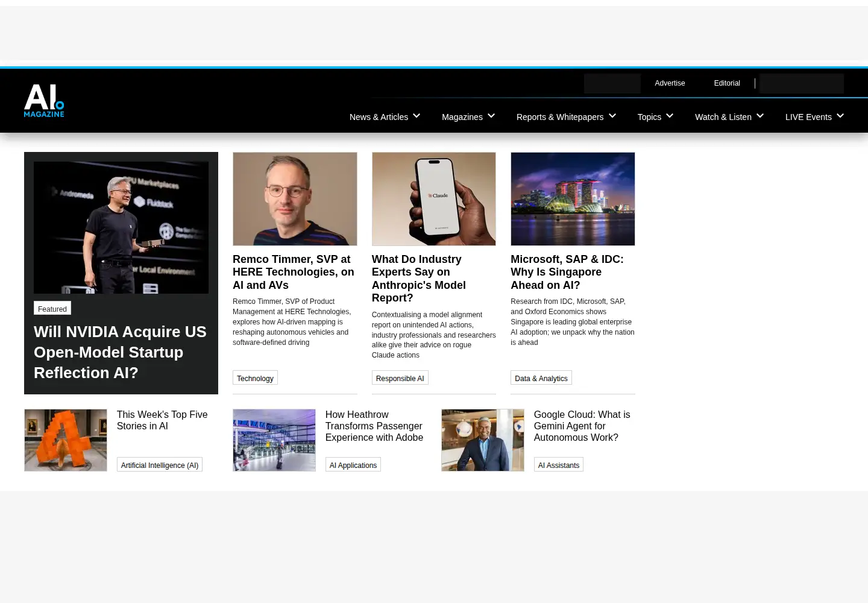The image size is (868, 603).
Task: Open the NVIDIA keynote featured image
Action: [x=121, y=227]
